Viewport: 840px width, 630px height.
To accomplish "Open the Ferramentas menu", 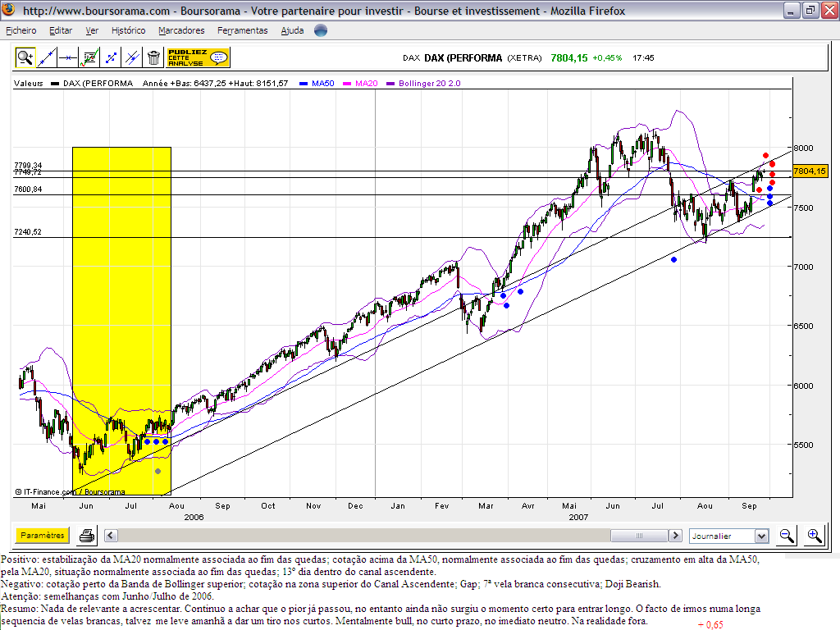I will tap(243, 30).
